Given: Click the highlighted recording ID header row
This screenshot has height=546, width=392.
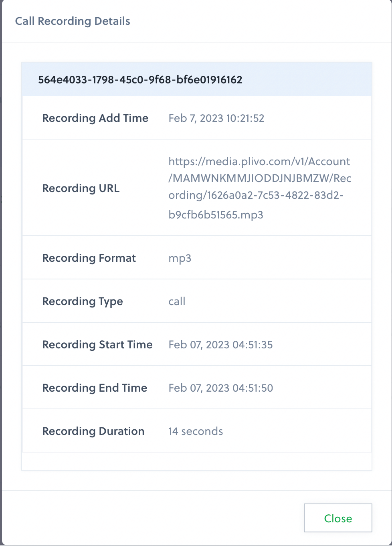Looking at the screenshot, I should (x=196, y=79).
